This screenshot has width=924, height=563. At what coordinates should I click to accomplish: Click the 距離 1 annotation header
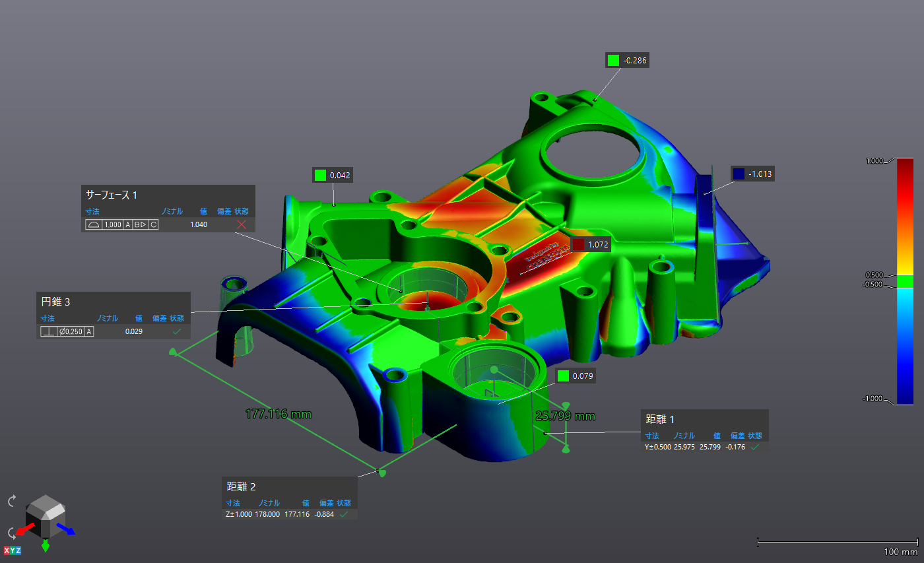tap(660, 419)
